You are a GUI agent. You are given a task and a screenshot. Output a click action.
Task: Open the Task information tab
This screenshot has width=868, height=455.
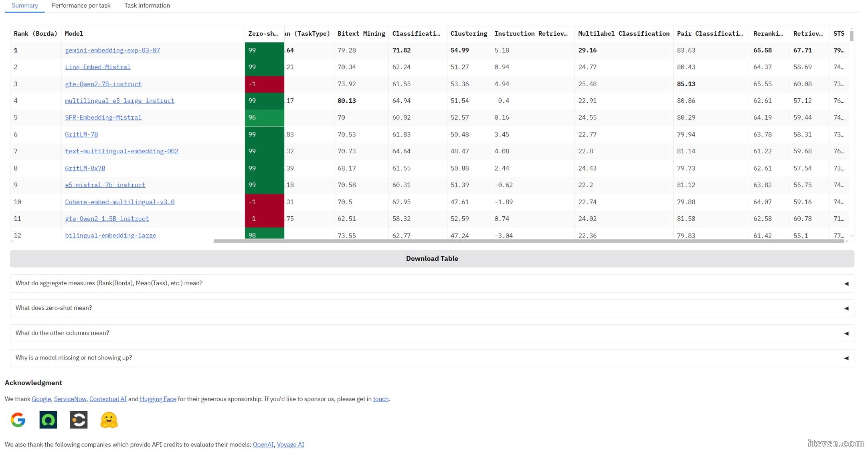click(147, 6)
